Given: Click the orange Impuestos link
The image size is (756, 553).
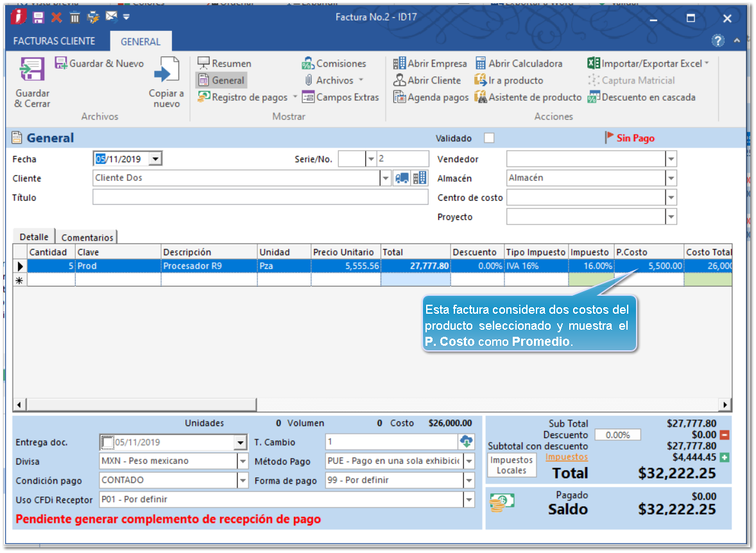Looking at the screenshot, I should [566, 457].
